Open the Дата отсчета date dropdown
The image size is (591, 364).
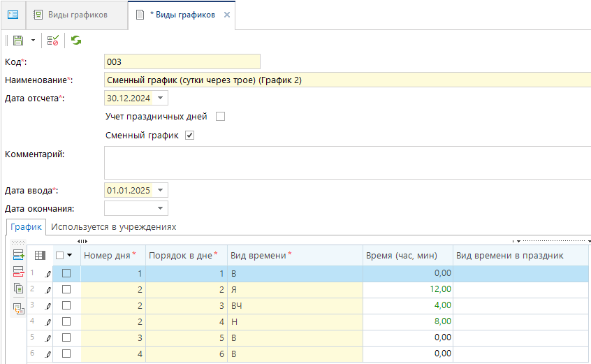(x=161, y=99)
